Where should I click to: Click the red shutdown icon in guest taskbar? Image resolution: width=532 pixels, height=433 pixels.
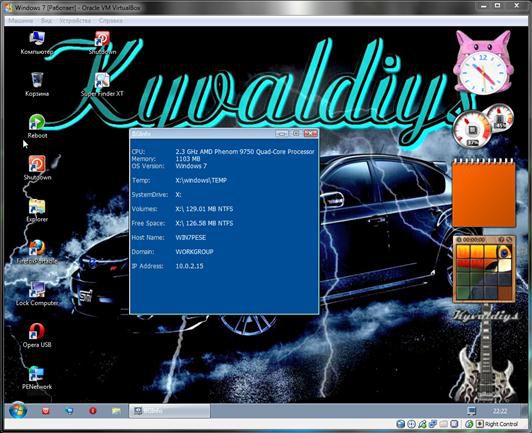click(x=45, y=411)
